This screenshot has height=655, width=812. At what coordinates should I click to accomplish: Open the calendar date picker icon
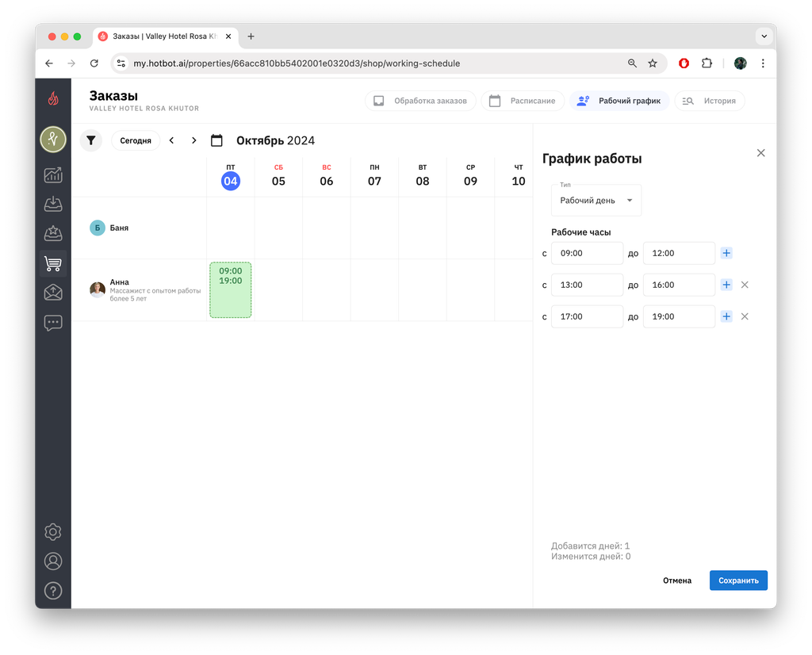[x=216, y=140]
